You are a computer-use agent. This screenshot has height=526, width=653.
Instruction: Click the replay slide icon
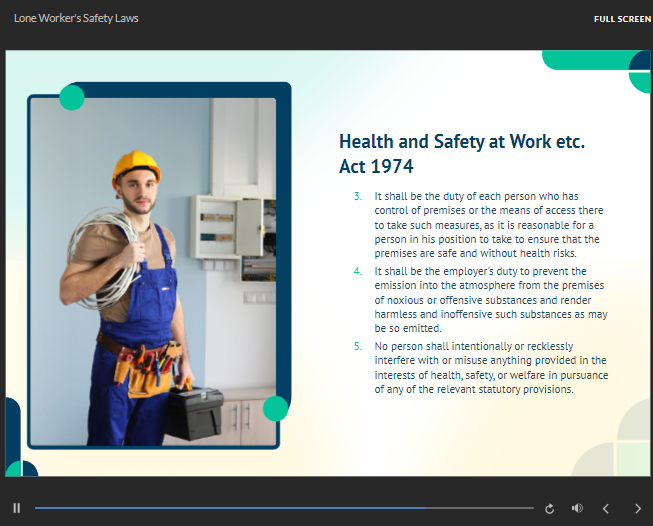click(x=549, y=508)
